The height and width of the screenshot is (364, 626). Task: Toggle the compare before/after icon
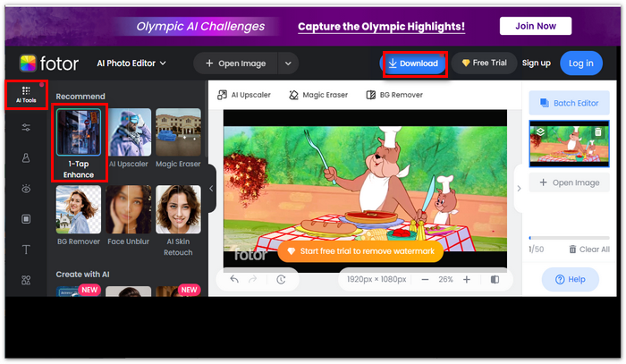click(495, 279)
